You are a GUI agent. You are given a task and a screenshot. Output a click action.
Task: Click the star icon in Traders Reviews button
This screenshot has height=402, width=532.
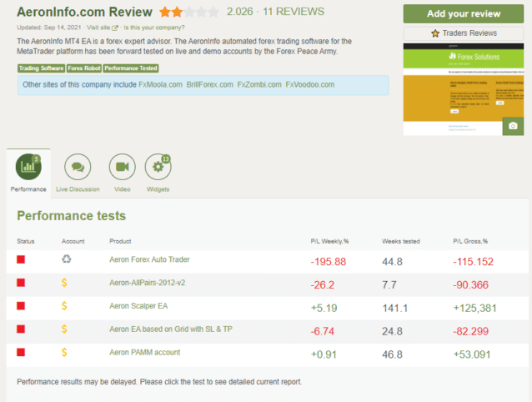point(435,33)
